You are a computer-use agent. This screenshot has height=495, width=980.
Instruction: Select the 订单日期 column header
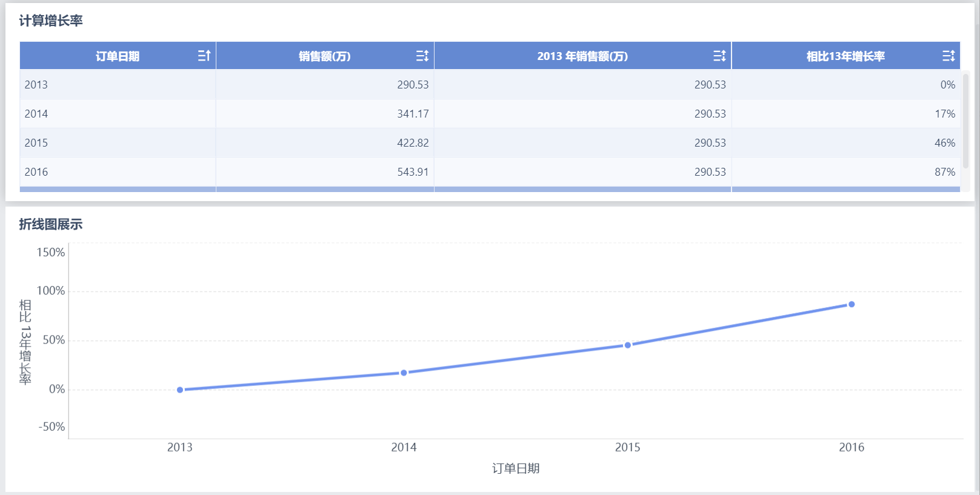click(x=118, y=56)
